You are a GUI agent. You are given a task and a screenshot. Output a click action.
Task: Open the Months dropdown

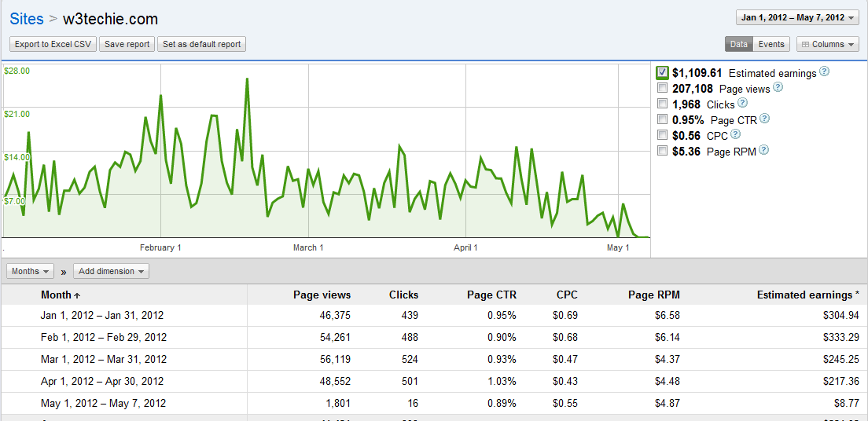tap(31, 272)
